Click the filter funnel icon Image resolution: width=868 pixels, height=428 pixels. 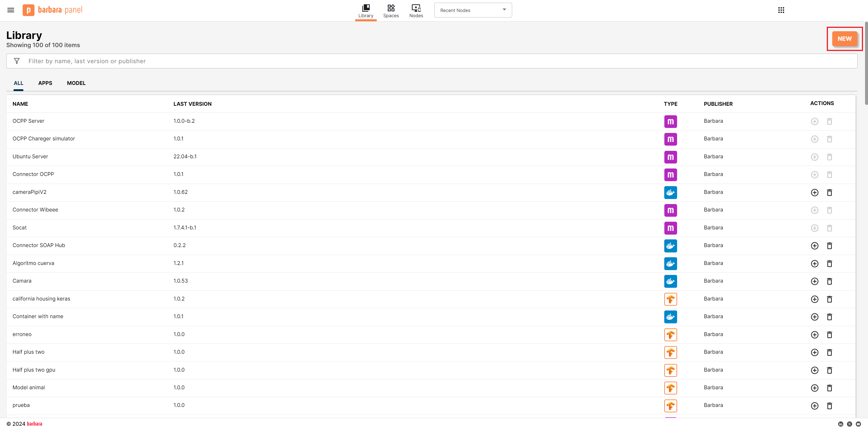pos(17,61)
